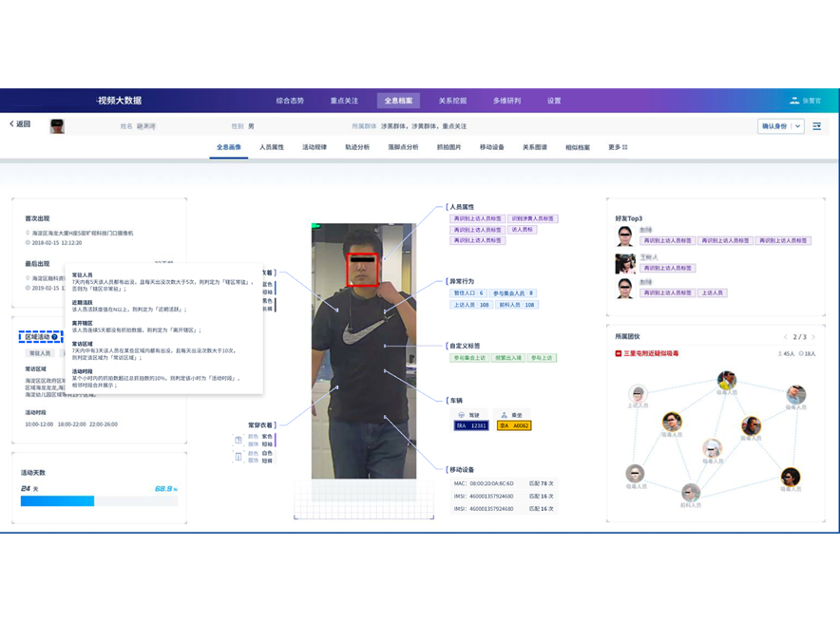This screenshot has width=840, height=621.
Task: Click the MAC 08:00:20:0A:8C:6D device row
Action: [x=504, y=483]
